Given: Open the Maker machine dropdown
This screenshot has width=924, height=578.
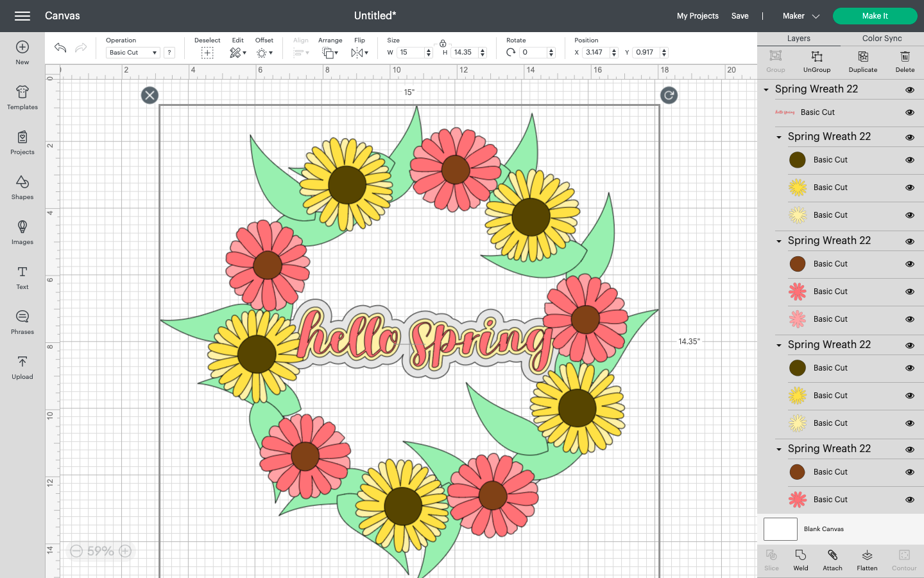Looking at the screenshot, I should click(x=800, y=15).
